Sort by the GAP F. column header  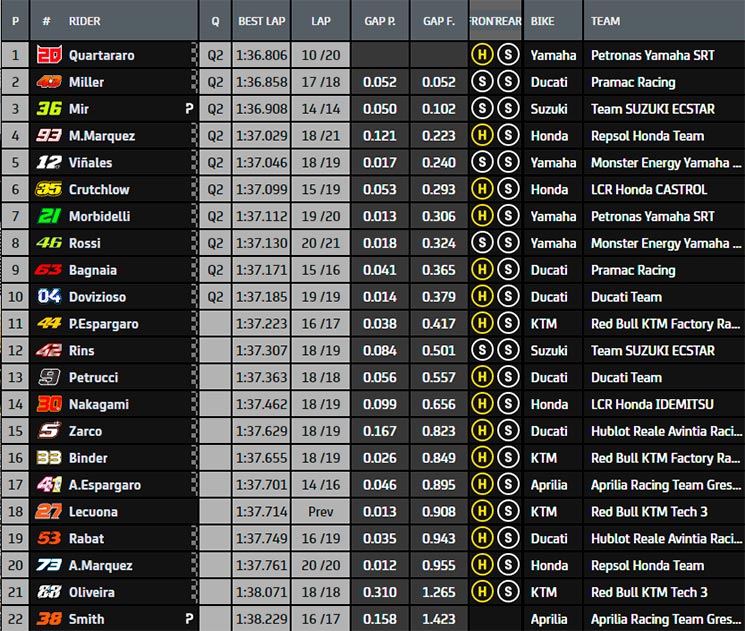coord(439,21)
